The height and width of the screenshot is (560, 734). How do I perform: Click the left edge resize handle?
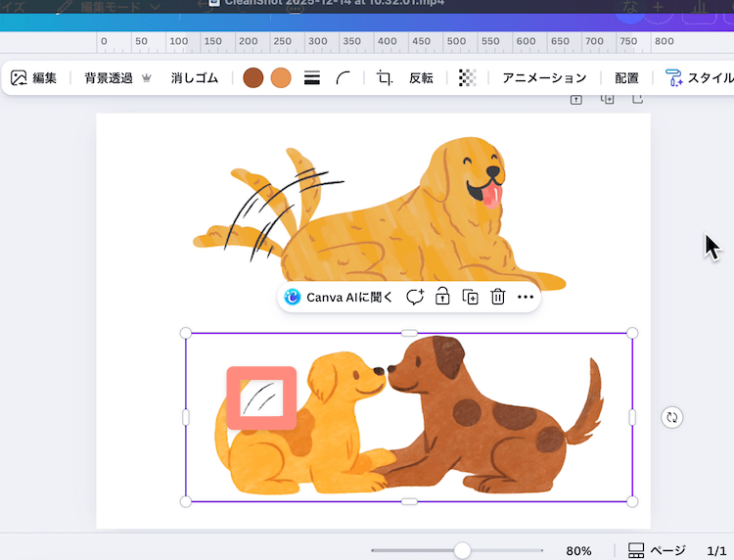tap(185, 417)
